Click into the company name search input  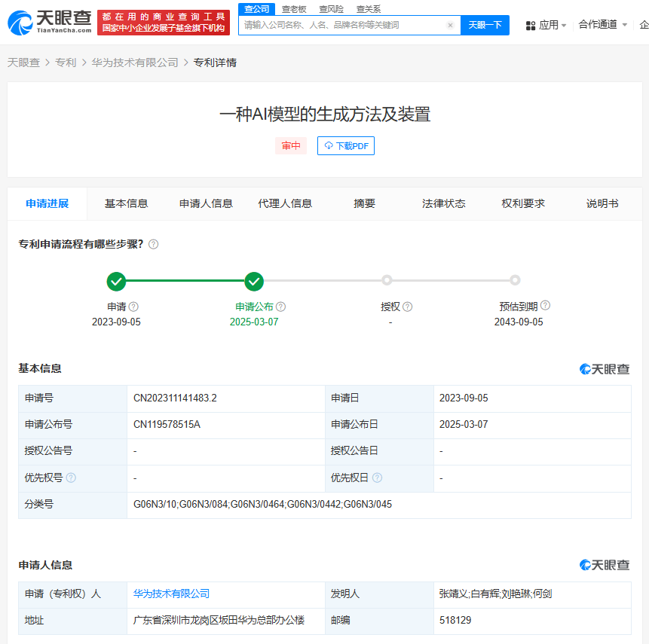[x=344, y=25]
